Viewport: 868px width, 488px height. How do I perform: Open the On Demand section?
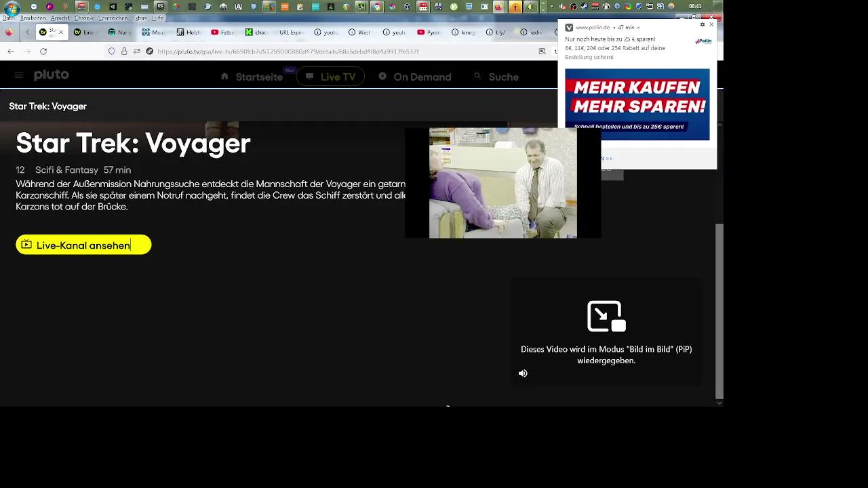[415, 77]
